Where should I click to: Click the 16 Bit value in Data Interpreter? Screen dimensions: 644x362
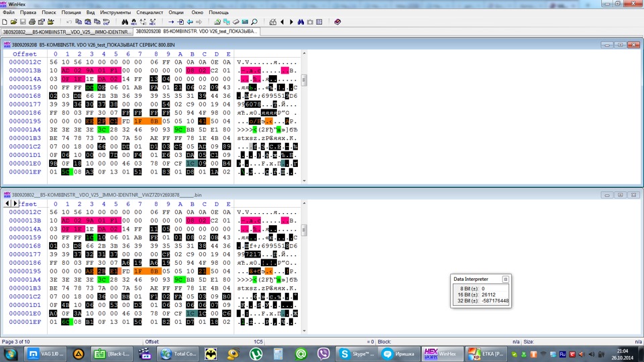tap(488, 295)
